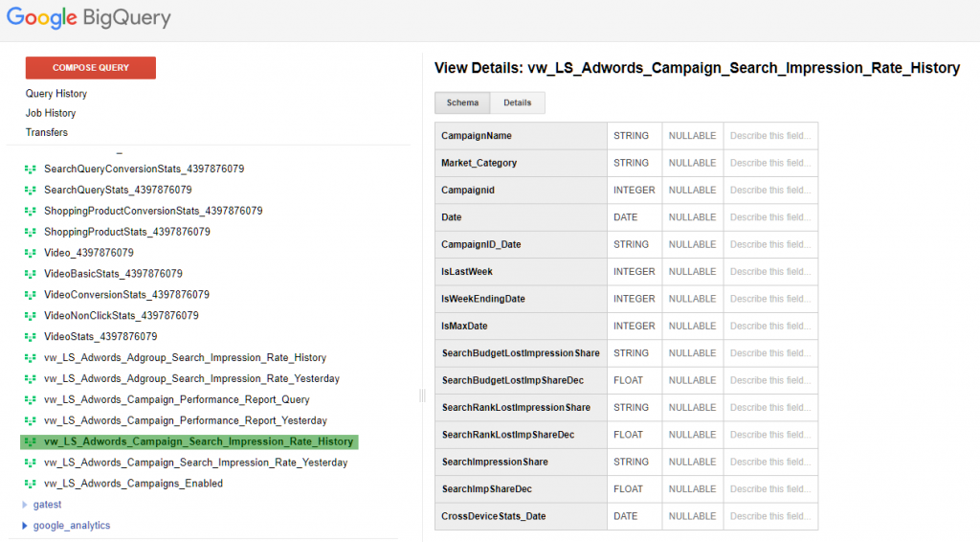Screen dimensions: 980x542
Task: Click table icon beside SearchQueryConversionStats_4397876079
Action: point(30,169)
